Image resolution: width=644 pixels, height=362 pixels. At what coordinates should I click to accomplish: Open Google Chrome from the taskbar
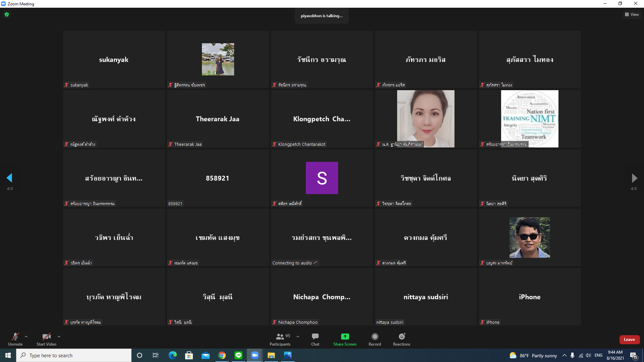[x=222, y=355]
